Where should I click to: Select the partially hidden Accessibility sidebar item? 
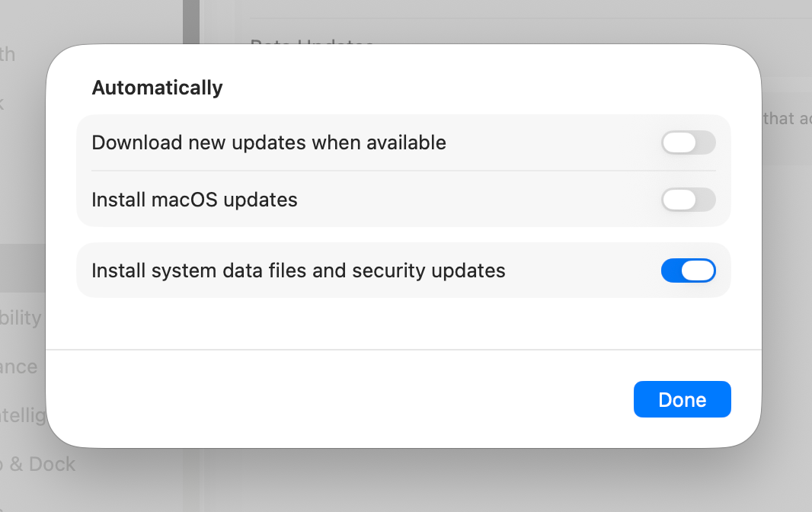(x=21, y=318)
